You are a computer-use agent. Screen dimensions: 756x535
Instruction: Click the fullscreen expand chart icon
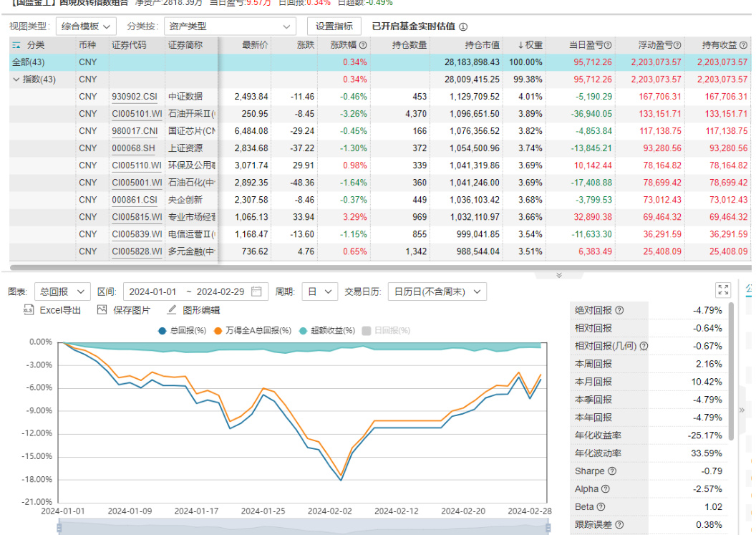click(722, 290)
